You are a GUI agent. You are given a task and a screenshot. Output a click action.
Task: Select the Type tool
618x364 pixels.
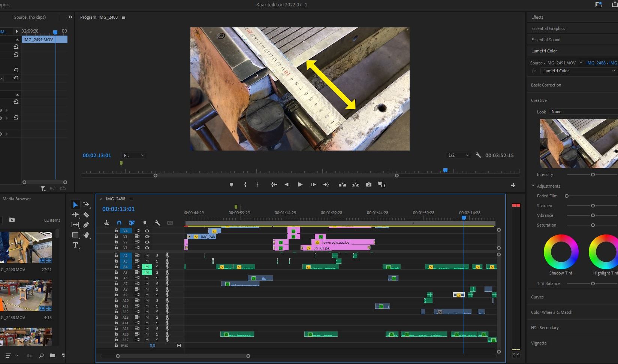75,245
